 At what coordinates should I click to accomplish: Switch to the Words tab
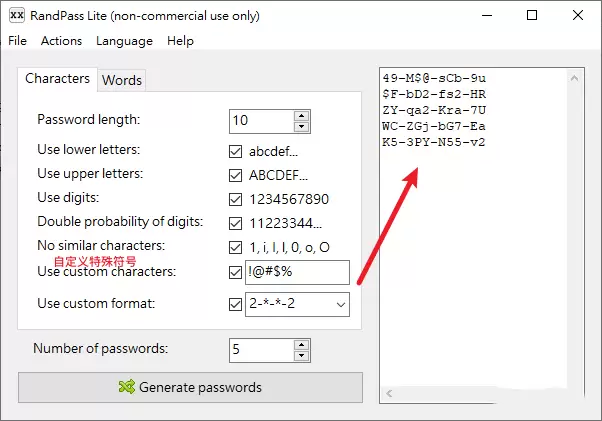coord(122,80)
